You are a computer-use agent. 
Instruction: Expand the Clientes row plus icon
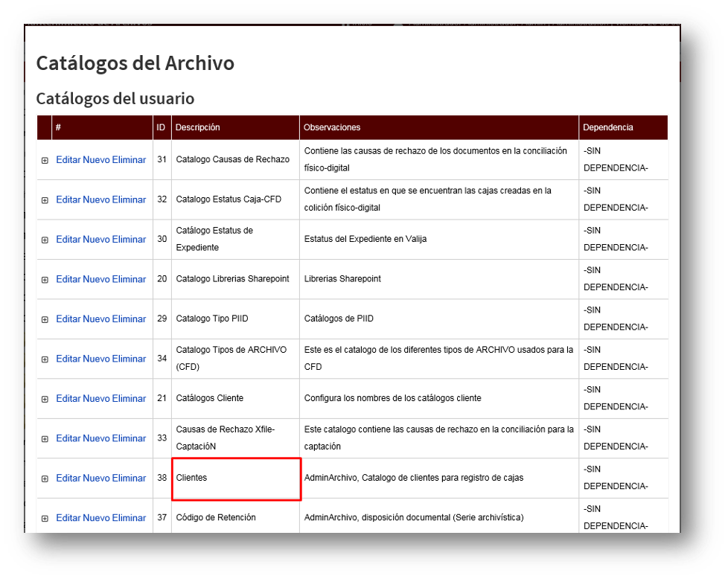pos(45,479)
